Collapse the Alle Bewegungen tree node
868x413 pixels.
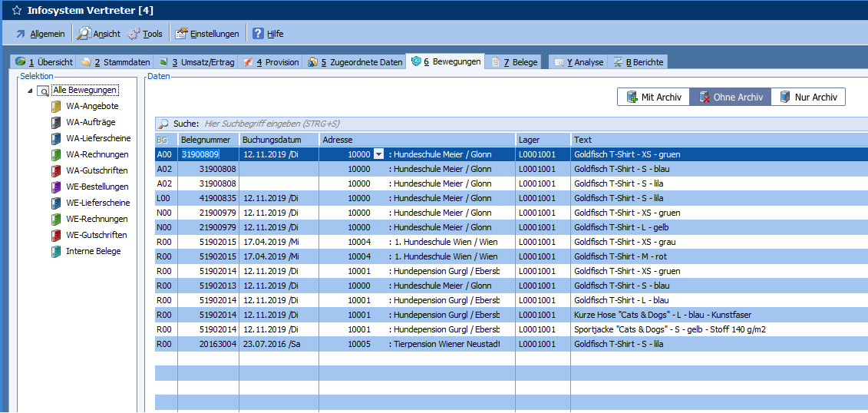30,91
